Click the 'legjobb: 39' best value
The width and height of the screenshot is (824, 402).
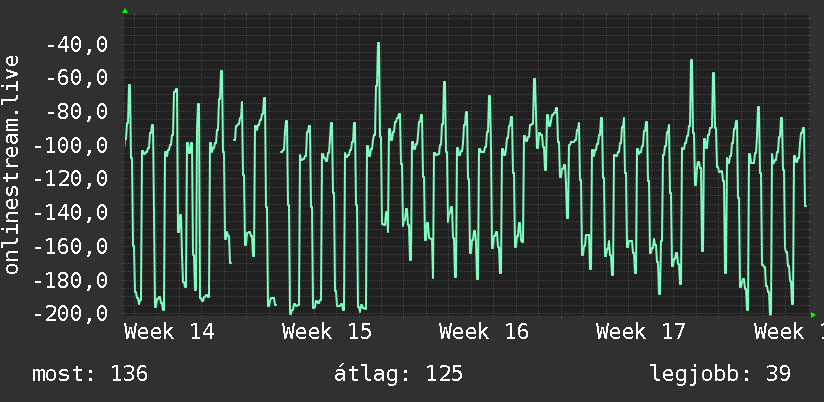720,374
